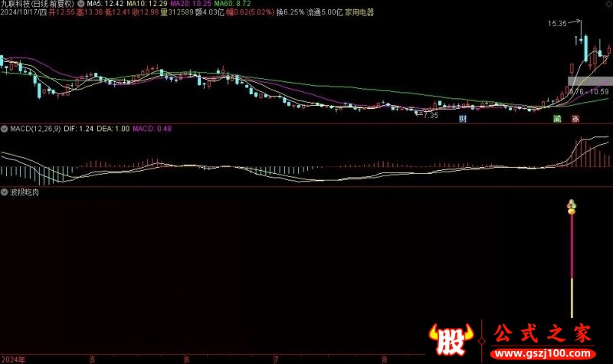Click the 波段吃肉 indicator name

point(25,192)
